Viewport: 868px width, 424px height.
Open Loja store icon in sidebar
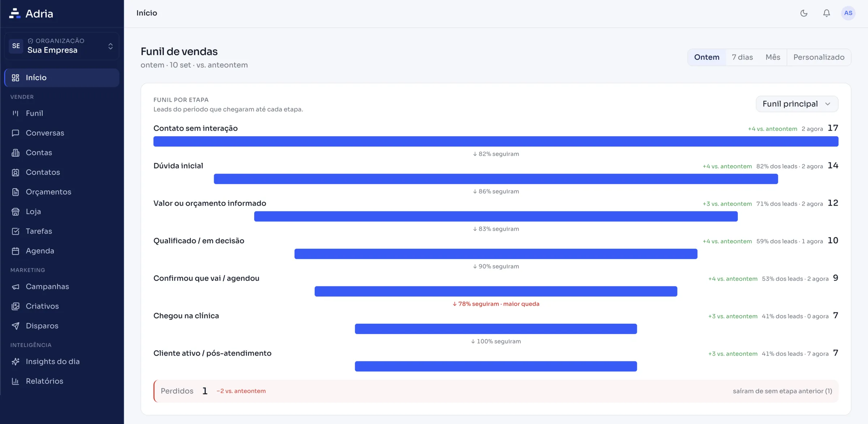15,211
